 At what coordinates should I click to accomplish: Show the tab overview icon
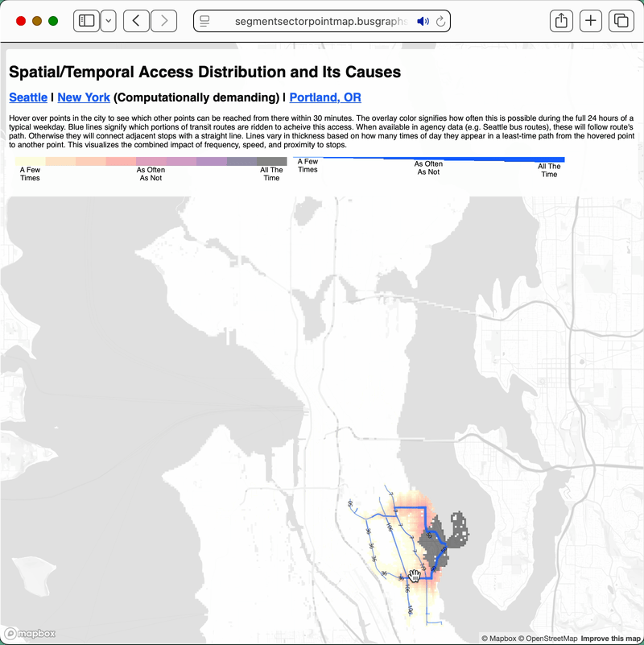pyautogui.click(x=621, y=21)
